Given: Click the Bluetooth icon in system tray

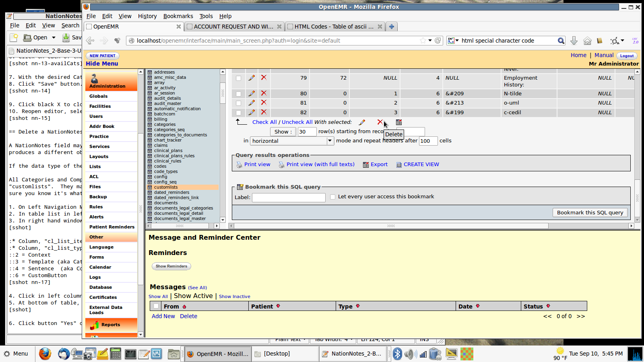Looking at the screenshot, I should pyautogui.click(x=397, y=354).
